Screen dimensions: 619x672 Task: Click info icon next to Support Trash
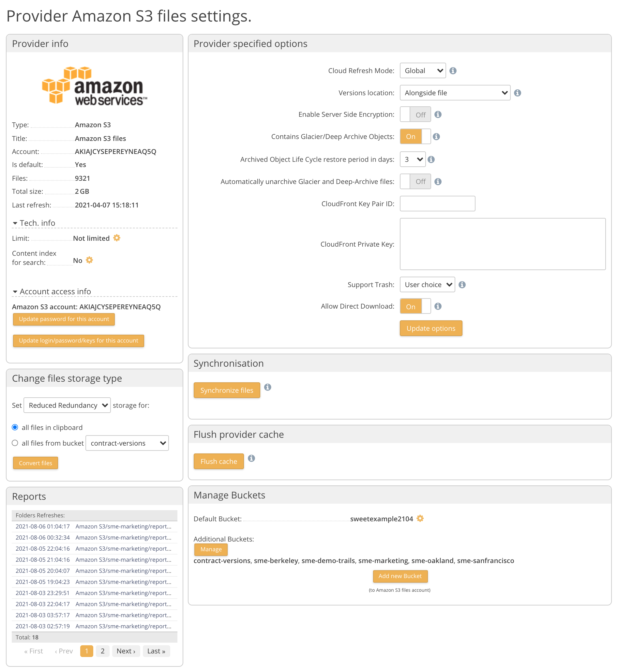coord(462,284)
